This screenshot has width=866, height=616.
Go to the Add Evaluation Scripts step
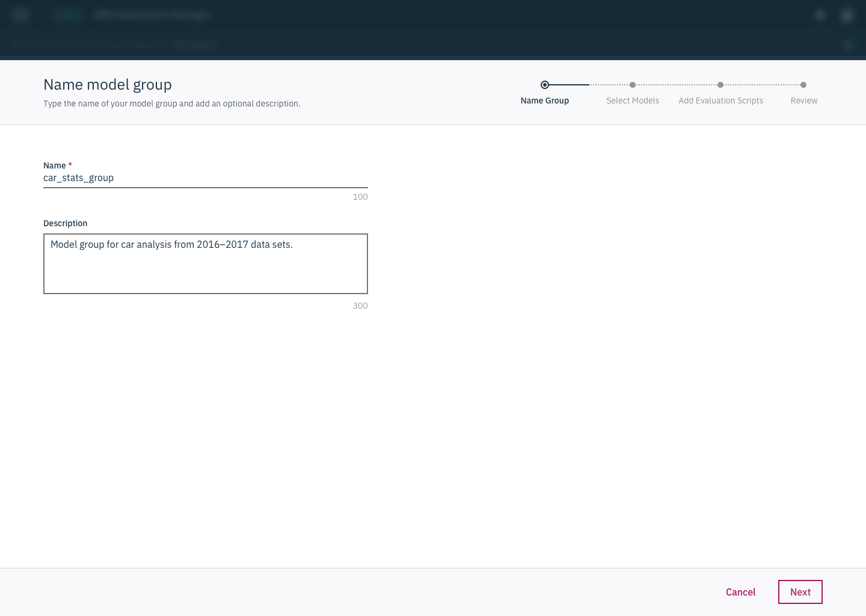pyautogui.click(x=720, y=93)
